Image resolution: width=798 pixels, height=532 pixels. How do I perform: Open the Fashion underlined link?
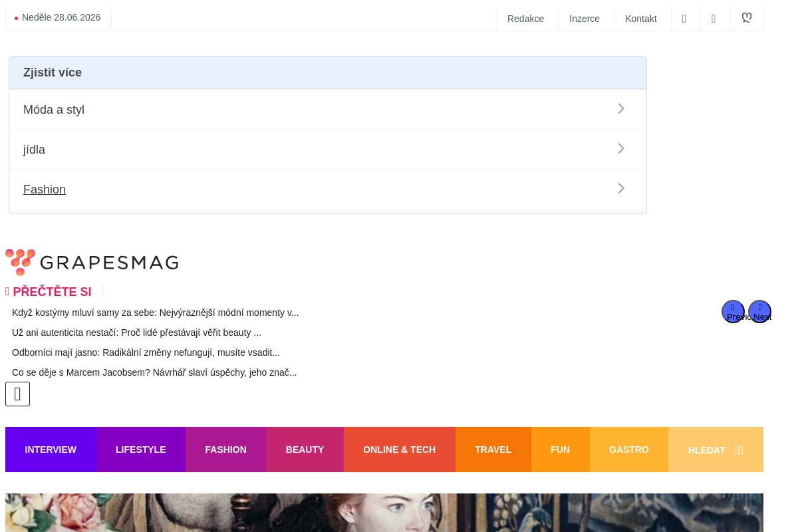[x=45, y=190]
